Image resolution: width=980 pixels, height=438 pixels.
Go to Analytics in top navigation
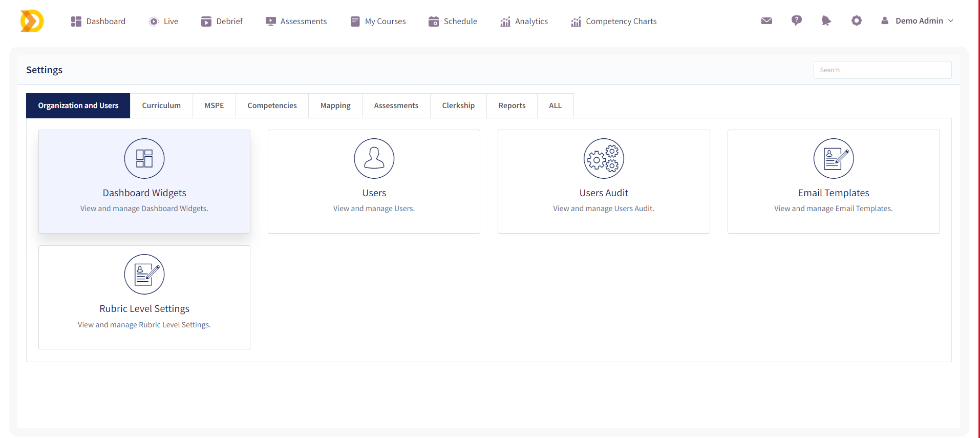pos(524,22)
